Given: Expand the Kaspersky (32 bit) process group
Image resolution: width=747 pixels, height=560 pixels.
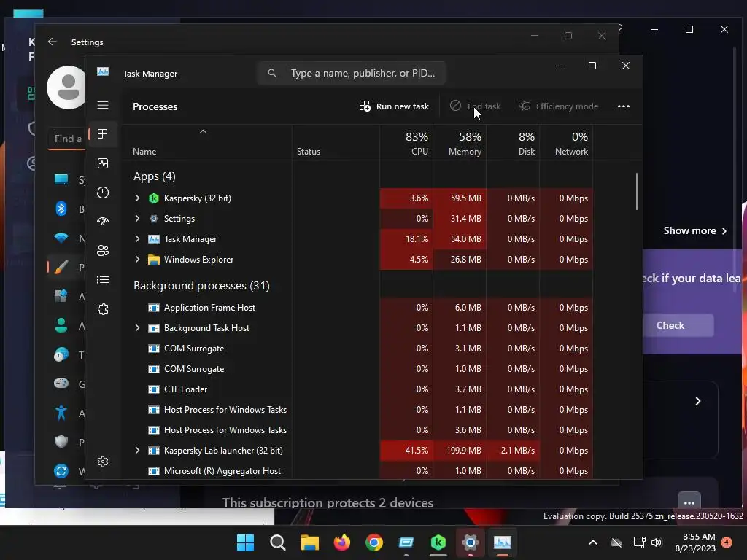Looking at the screenshot, I should (137, 198).
